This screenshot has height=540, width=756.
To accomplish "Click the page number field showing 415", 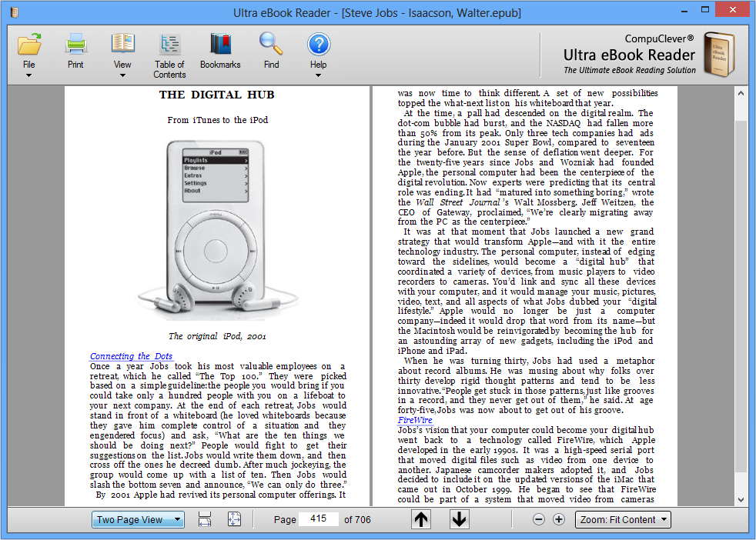I will (318, 518).
